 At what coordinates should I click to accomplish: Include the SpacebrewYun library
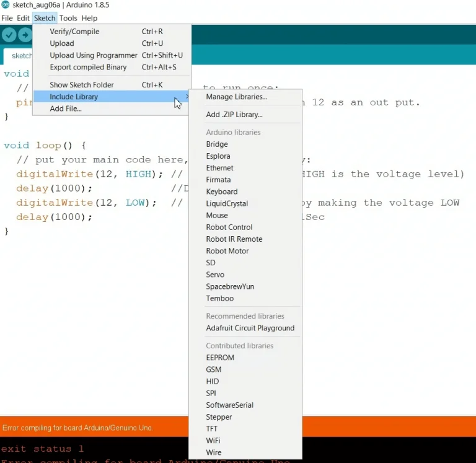pos(245,286)
